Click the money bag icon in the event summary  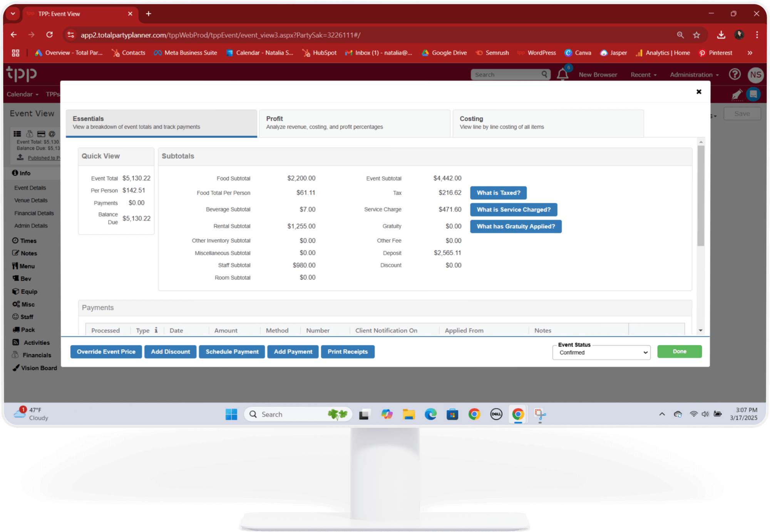(29, 134)
